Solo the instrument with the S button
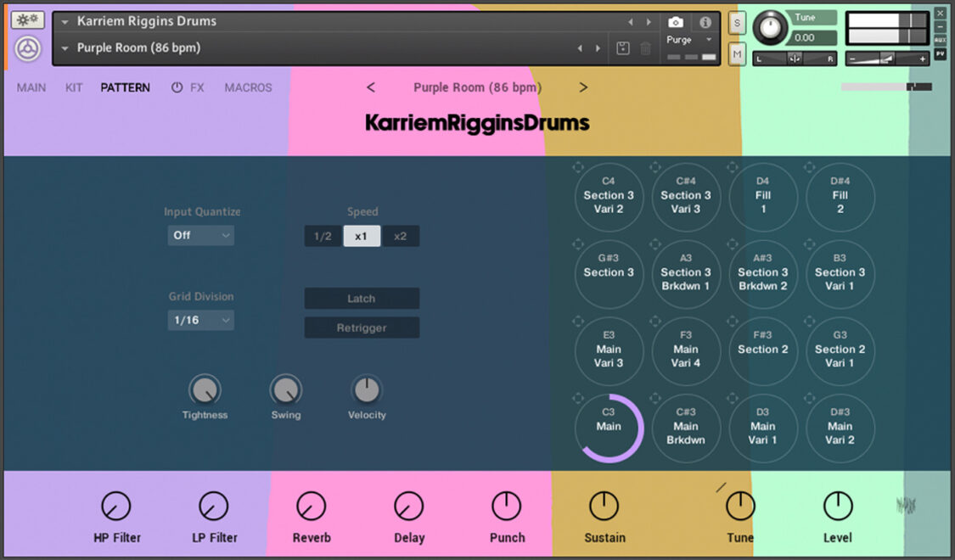The width and height of the screenshot is (955, 560). 736,23
